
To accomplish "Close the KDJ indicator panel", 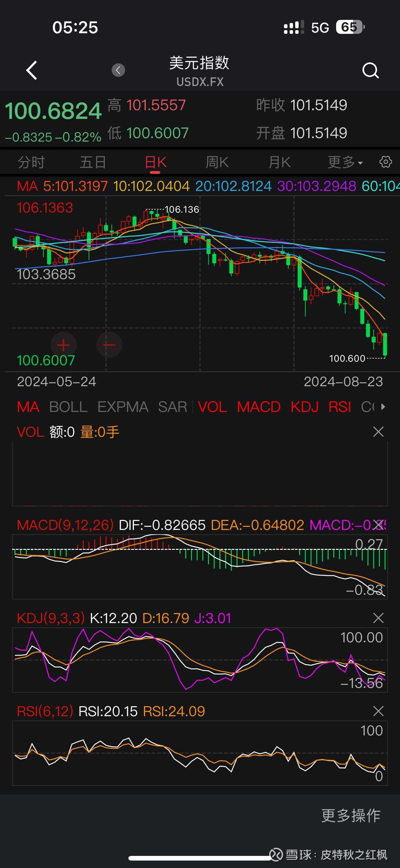I will pos(378,618).
